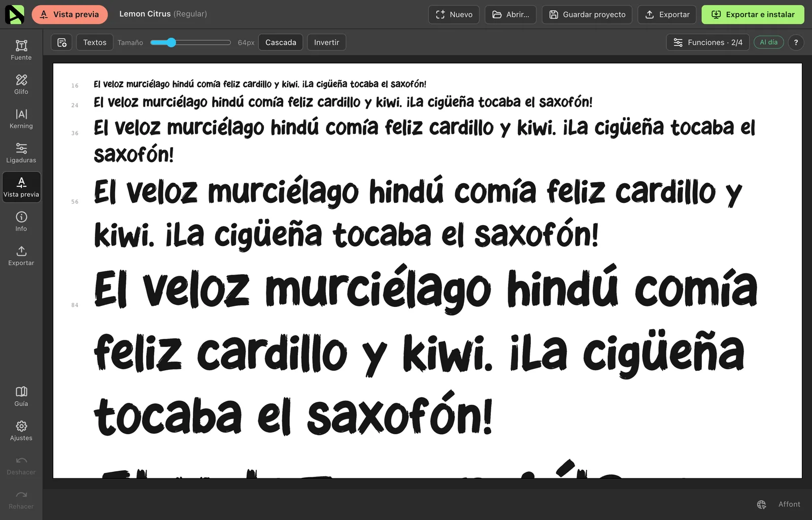Open the Info section
The height and width of the screenshot is (520, 812).
[21, 221]
